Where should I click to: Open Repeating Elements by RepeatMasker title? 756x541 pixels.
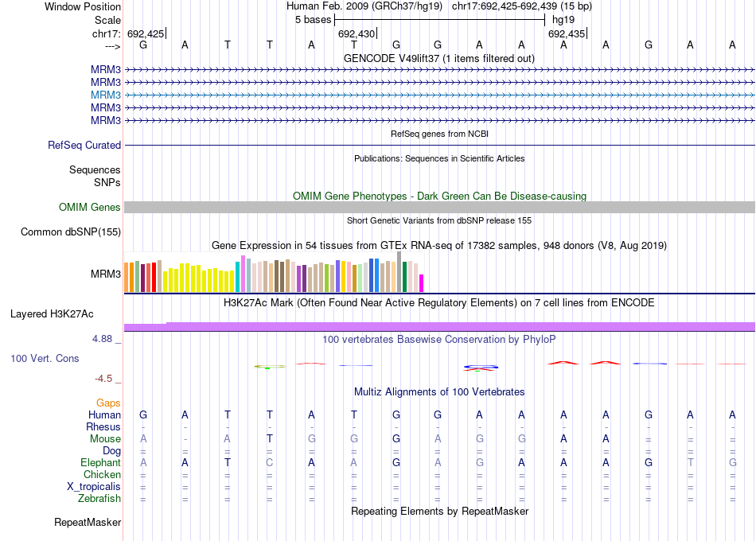pyautogui.click(x=439, y=511)
